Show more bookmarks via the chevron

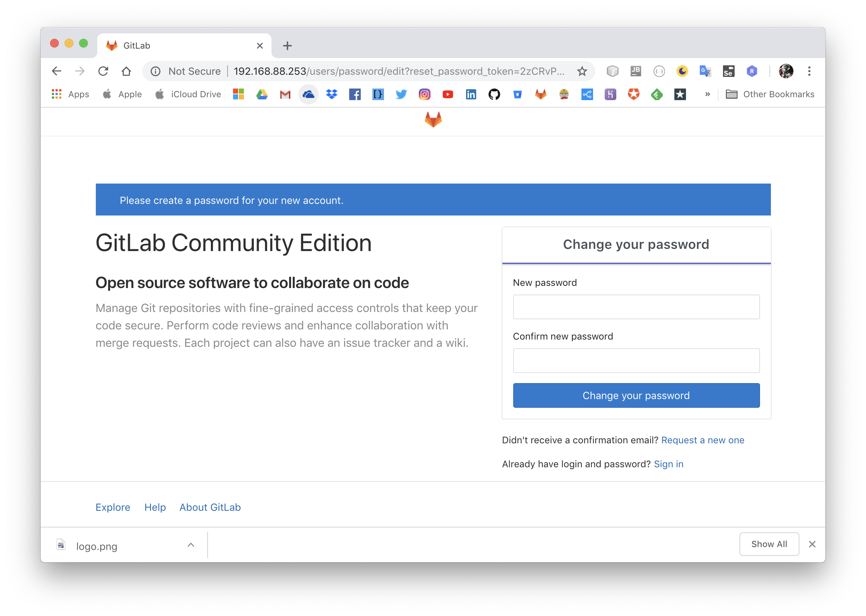click(x=707, y=94)
